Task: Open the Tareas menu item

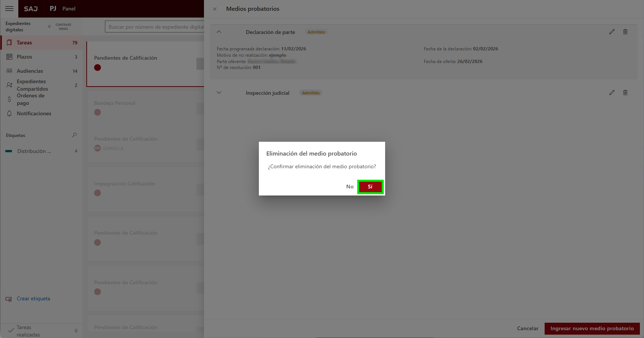Action: (x=24, y=43)
